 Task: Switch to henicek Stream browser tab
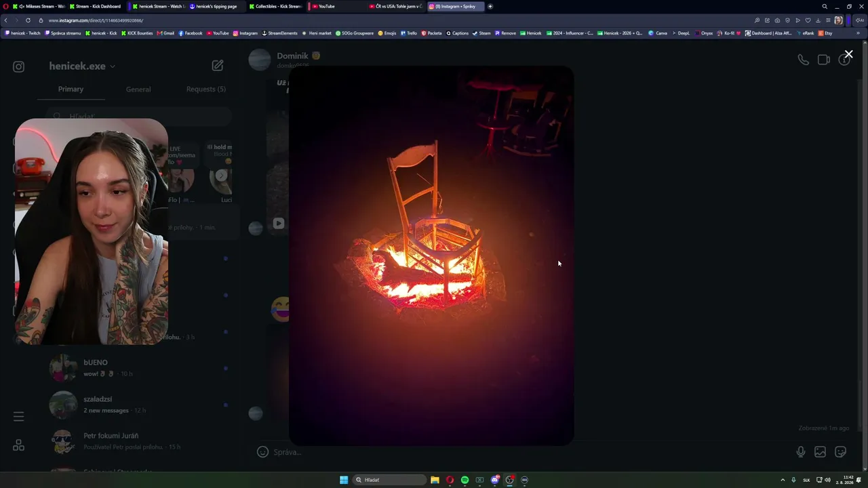[x=159, y=6]
